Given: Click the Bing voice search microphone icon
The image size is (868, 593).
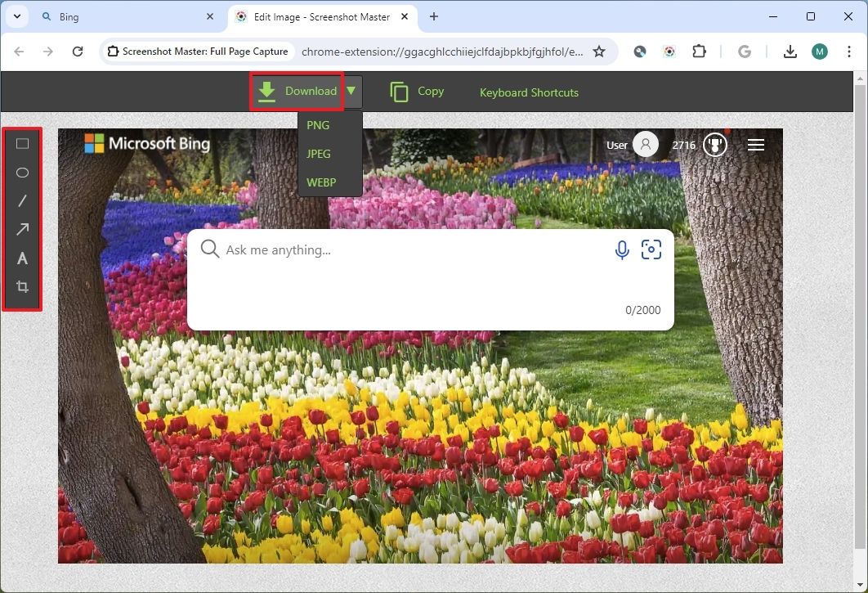Looking at the screenshot, I should click(622, 249).
